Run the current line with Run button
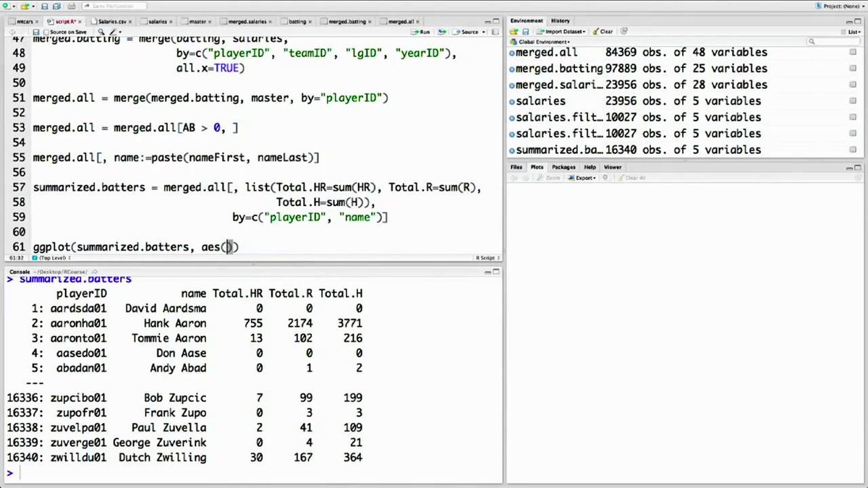The height and width of the screenshot is (488, 868). (421, 32)
